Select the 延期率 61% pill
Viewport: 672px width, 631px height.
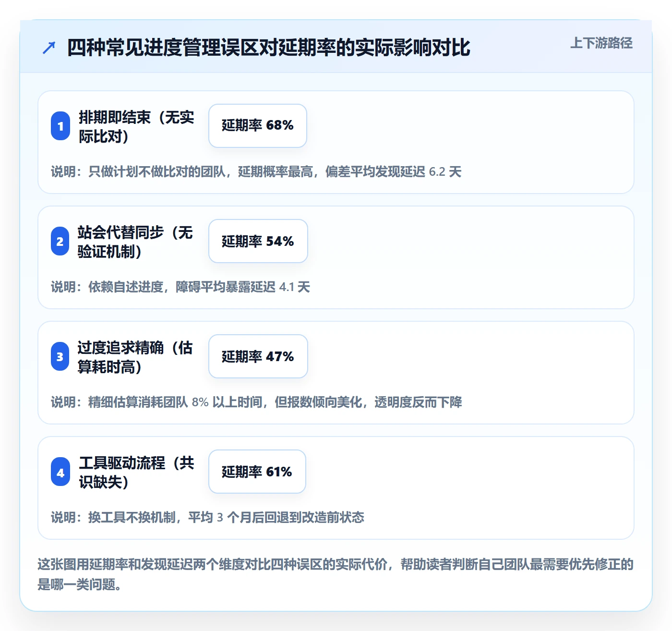pyautogui.click(x=257, y=472)
